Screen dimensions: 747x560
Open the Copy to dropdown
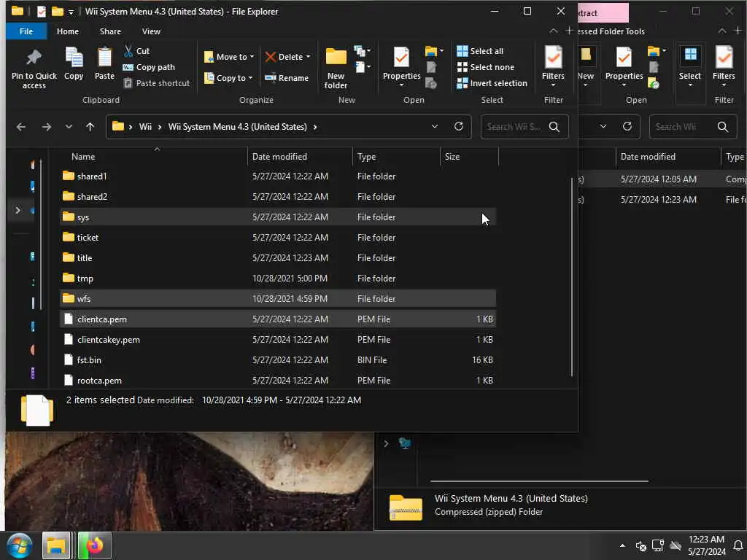pyautogui.click(x=228, y=77)
